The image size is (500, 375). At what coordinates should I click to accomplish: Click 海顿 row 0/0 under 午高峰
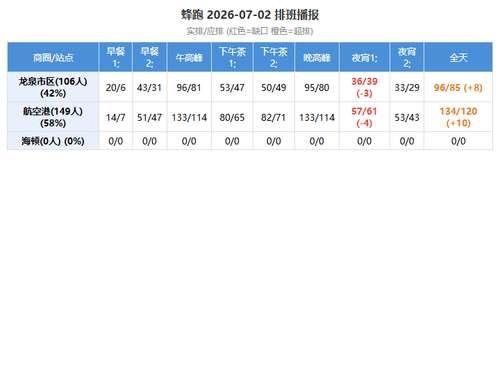pyautogui.click(x=189, y=141)
